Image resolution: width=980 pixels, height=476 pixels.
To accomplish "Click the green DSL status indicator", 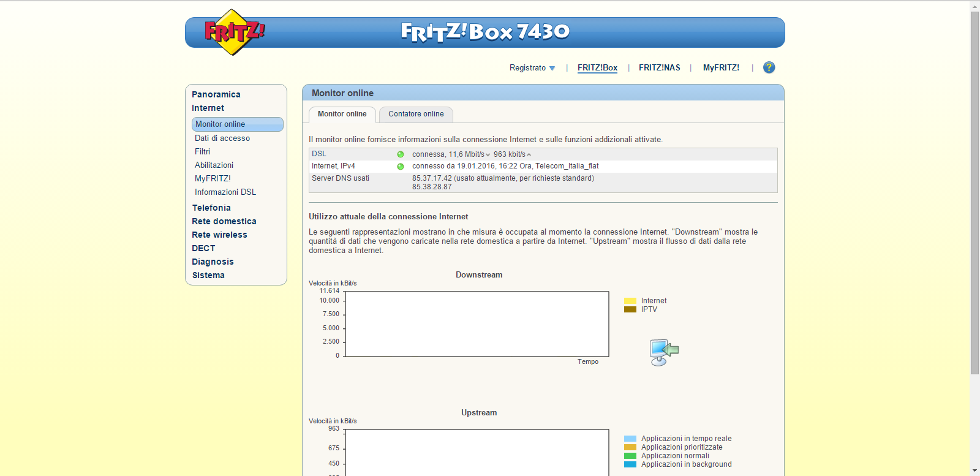I will click(401, 154).
